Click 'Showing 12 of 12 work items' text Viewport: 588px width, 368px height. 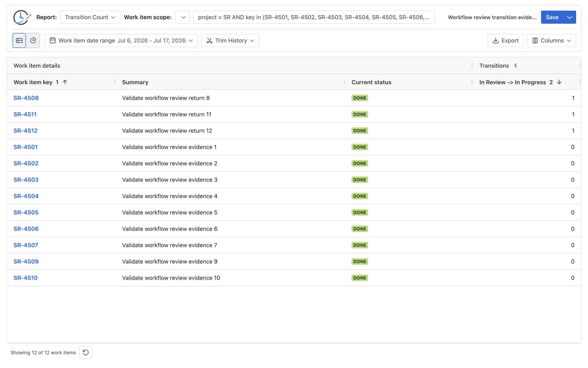[43, 352]
